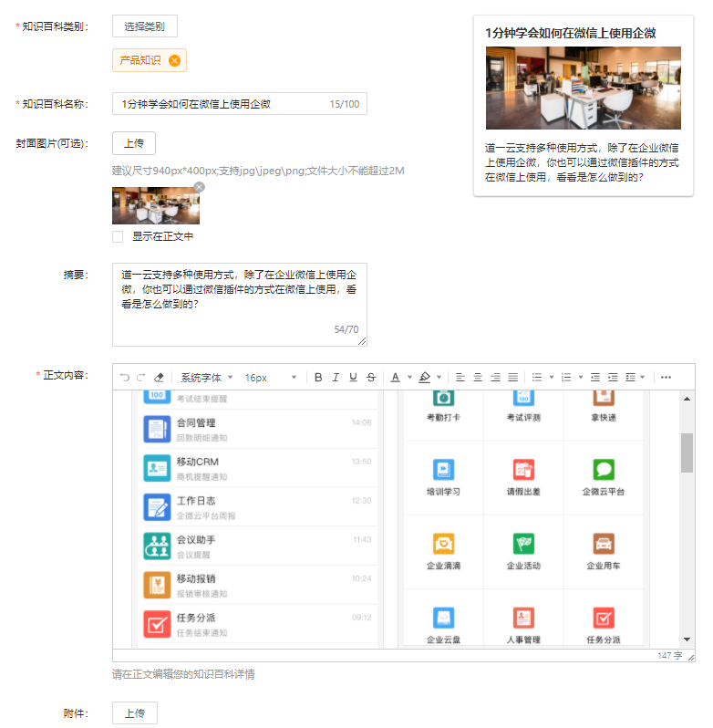
Task: Apply the text color A icon
Action: [395, 378]
